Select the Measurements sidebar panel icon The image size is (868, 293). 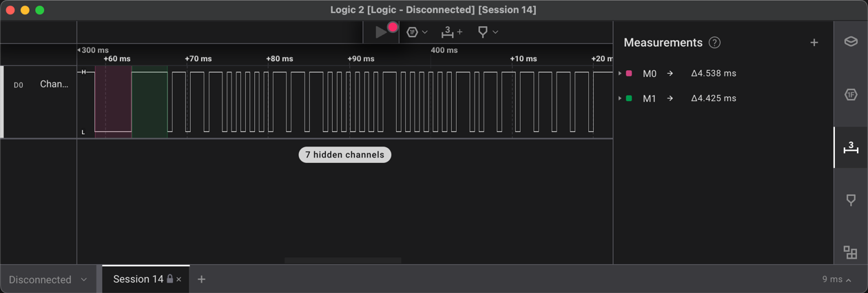click(851, 147)
